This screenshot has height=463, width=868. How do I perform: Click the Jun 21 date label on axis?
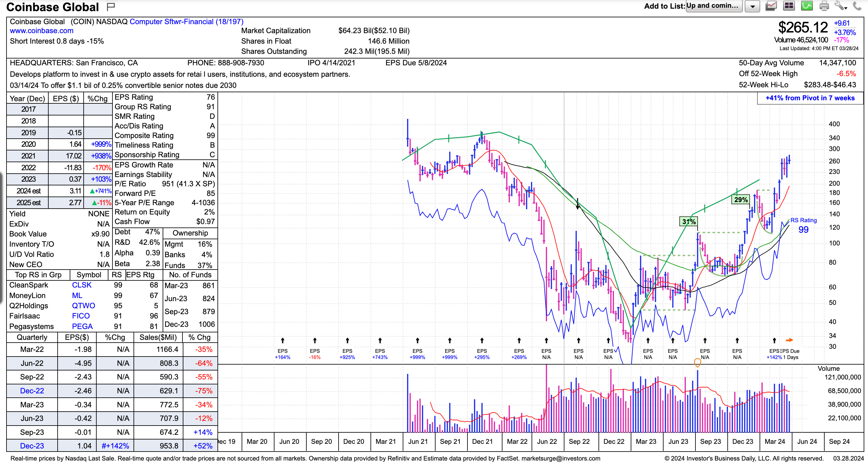pyautogui.click(x=418, y=441)
